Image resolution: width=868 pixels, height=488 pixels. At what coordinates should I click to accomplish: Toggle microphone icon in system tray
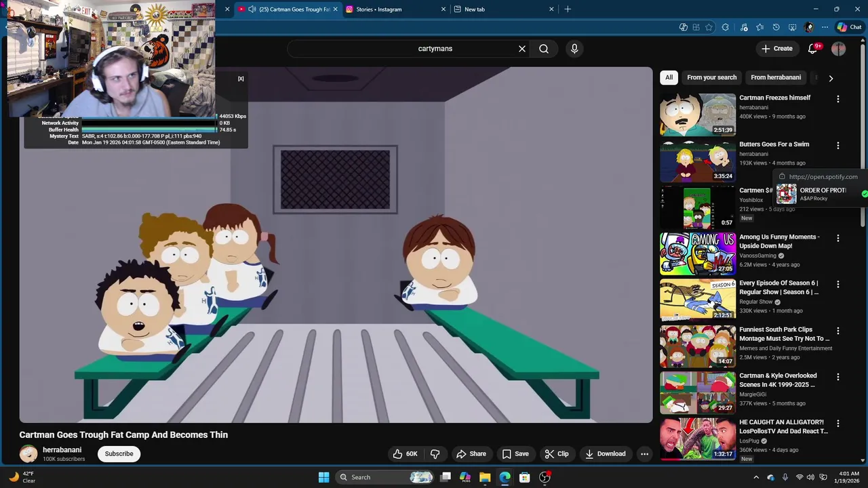pos(785,477)
